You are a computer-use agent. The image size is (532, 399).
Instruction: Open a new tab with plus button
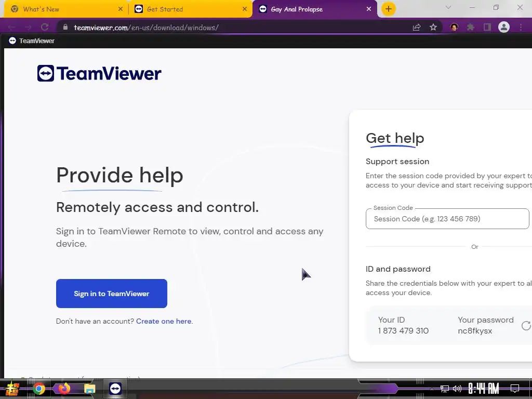point(389,9)
